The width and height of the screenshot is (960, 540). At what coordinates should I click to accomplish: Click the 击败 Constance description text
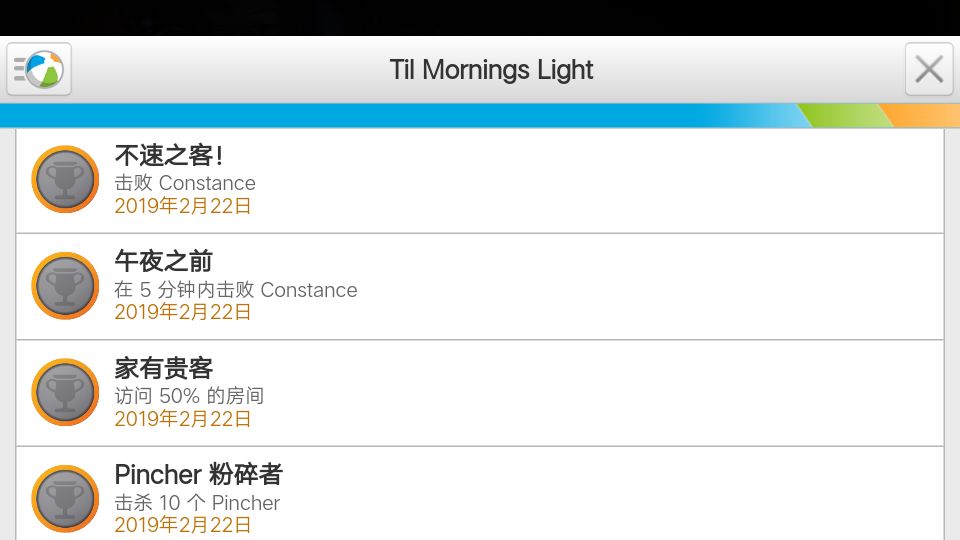pos(185,183)
